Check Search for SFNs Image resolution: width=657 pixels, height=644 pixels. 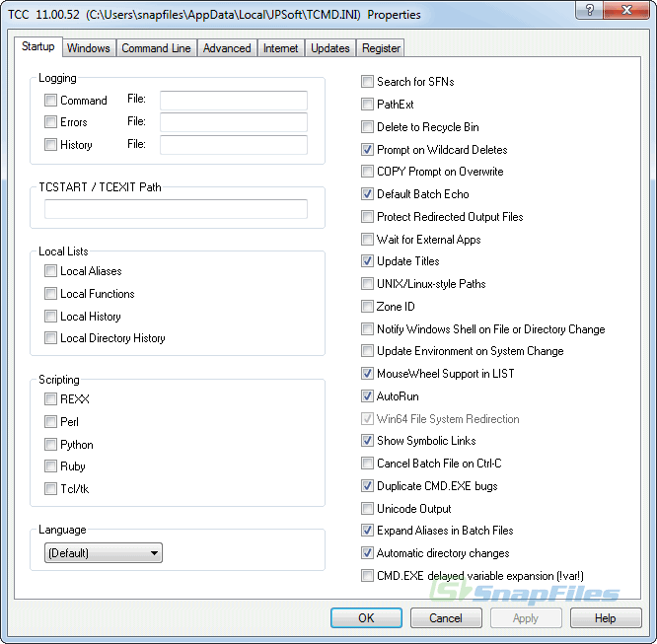(x=367, y=81)
